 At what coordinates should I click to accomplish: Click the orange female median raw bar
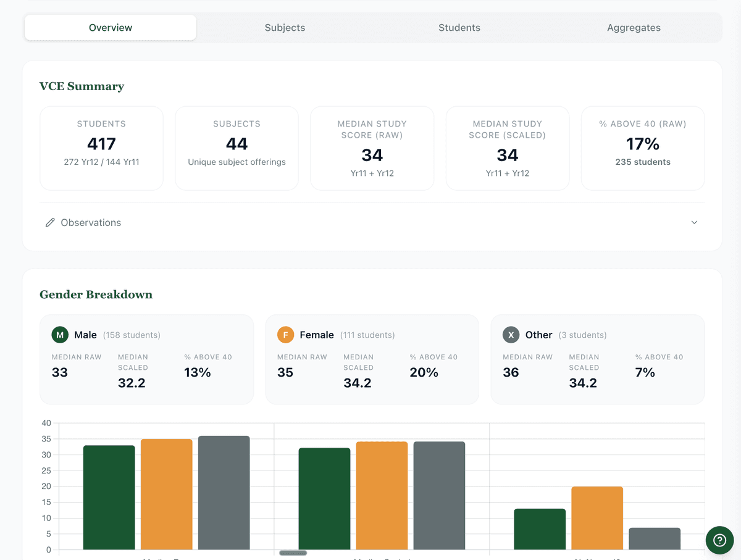pyautogui.click(x=167, y=495)
